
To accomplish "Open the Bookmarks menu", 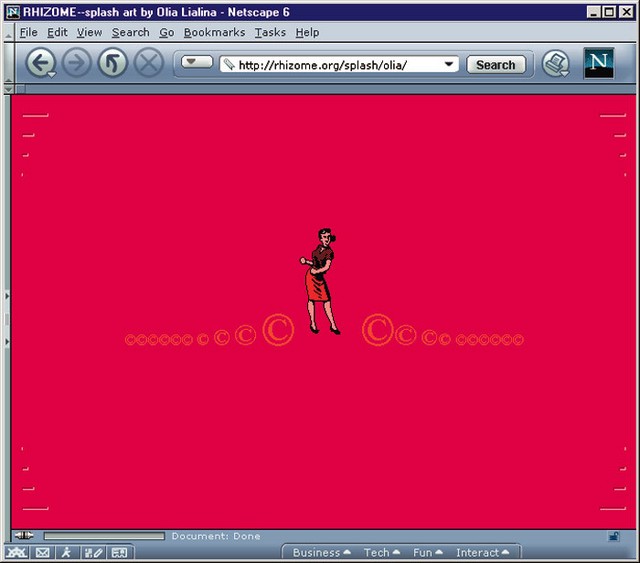I will coord(214,32).
